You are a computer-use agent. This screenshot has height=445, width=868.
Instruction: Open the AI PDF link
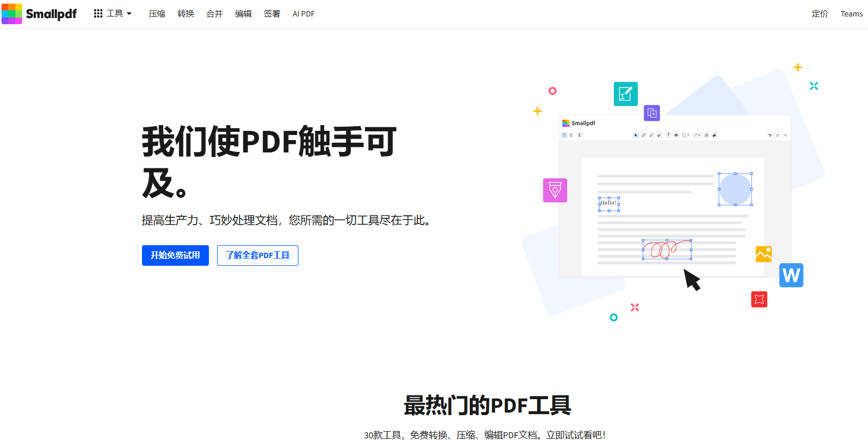click(304, 14)
